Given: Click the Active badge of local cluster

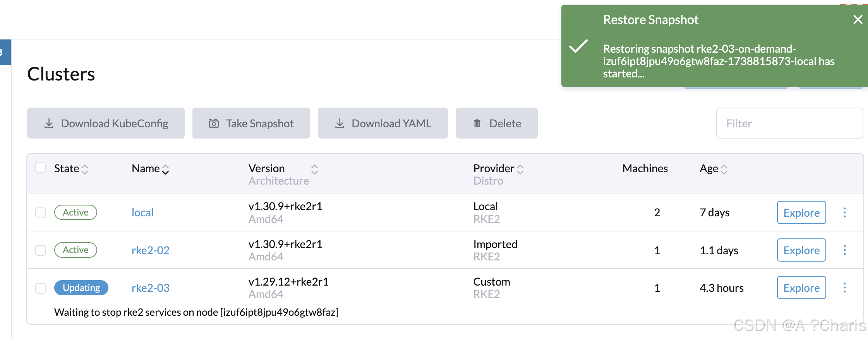Looking at the screenshot, I should tap(75, 212).
